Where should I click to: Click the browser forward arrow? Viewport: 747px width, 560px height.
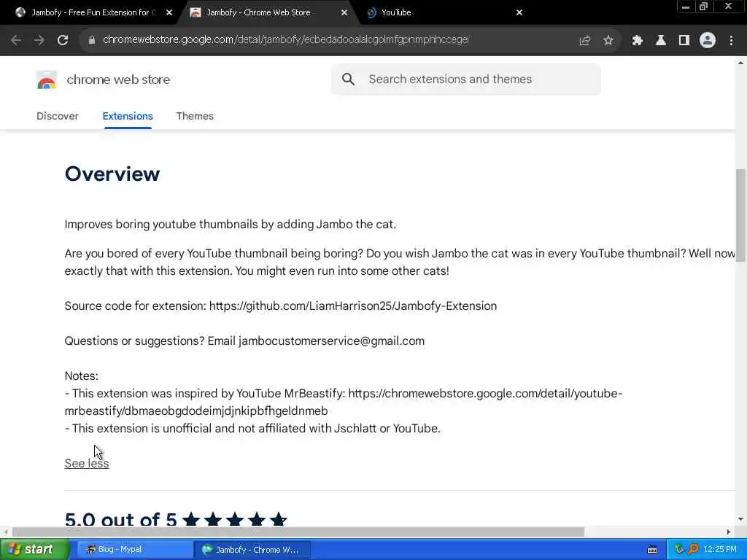[39, 41]
